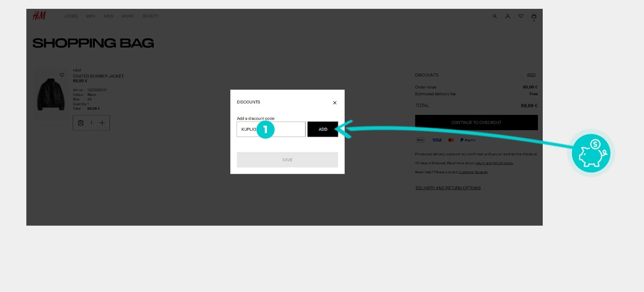Open Delivery and Return Options link

point(448,188)
